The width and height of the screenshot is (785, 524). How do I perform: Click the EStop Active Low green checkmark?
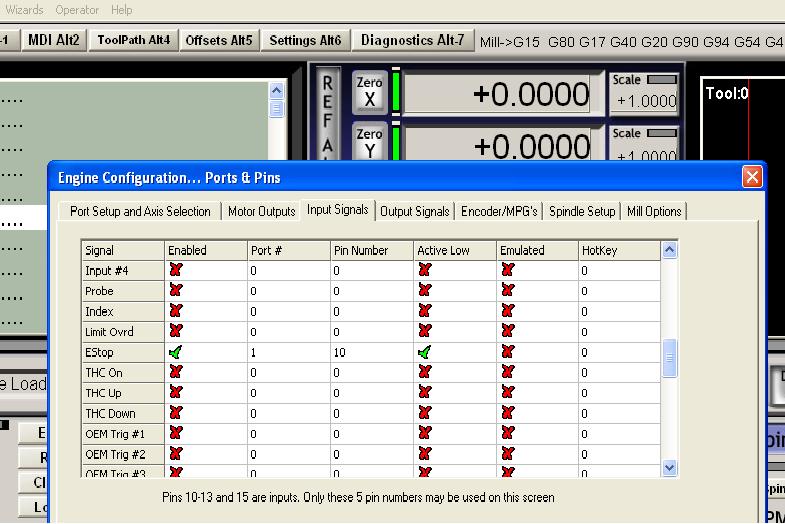pyautogui.click(x=425, y=352)
